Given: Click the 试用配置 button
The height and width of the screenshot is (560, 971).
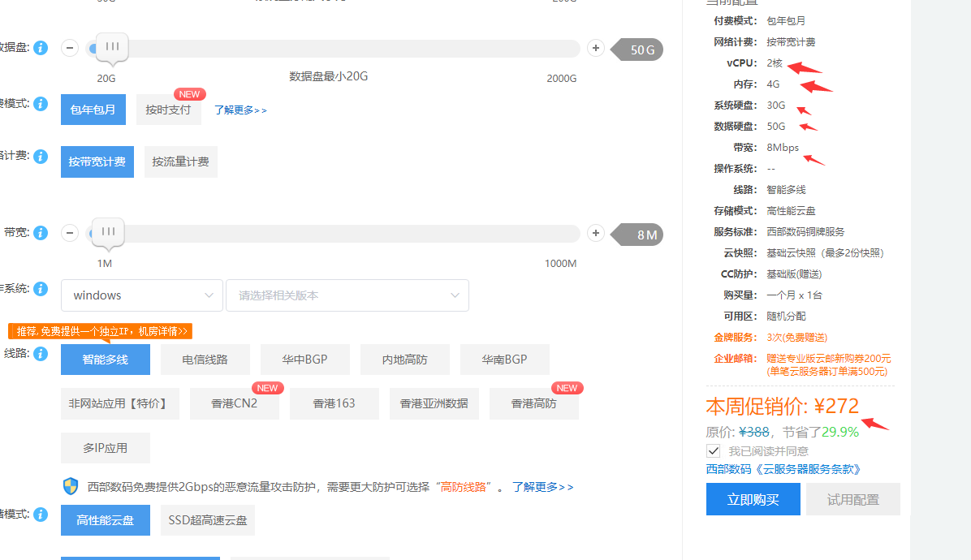Looking at the screenshot, I should (x=853, y=499).
